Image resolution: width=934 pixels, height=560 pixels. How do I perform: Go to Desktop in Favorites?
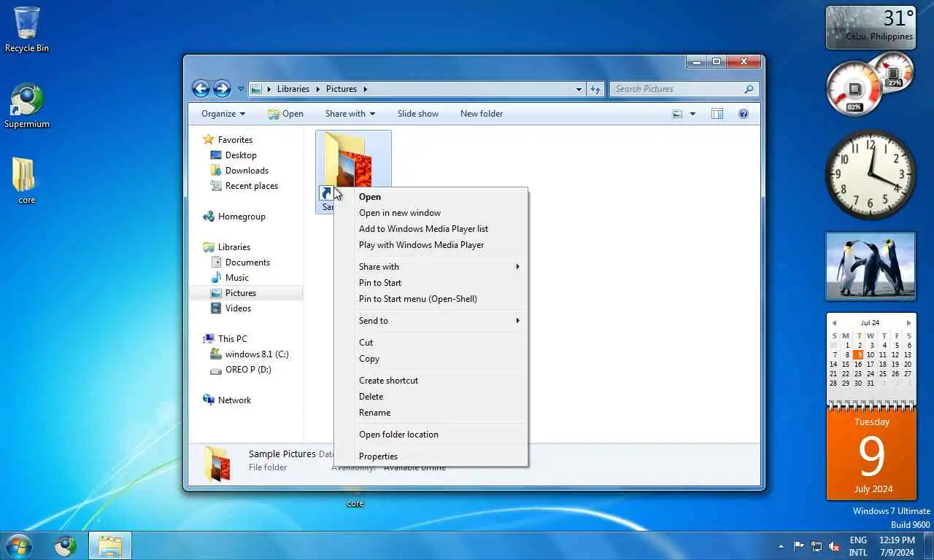[x=233, y=155]
